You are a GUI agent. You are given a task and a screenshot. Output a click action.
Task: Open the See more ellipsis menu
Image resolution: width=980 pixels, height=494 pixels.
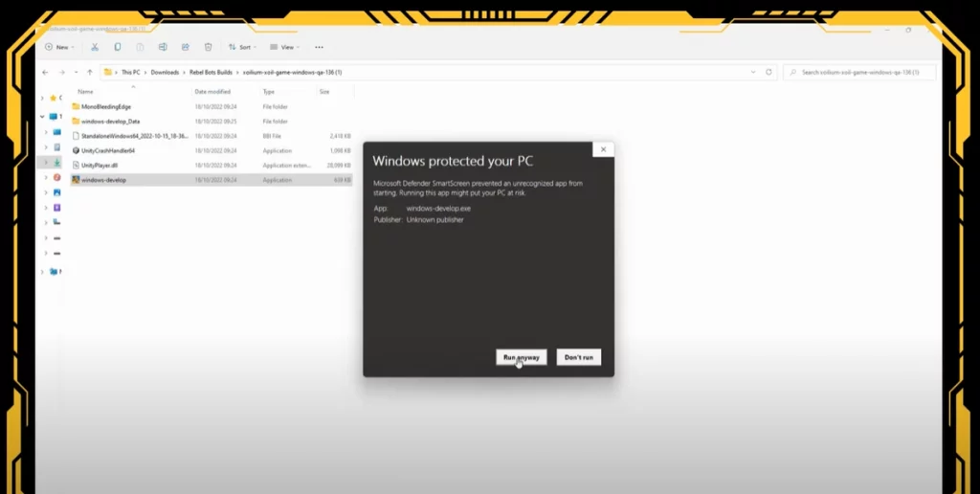319,47
